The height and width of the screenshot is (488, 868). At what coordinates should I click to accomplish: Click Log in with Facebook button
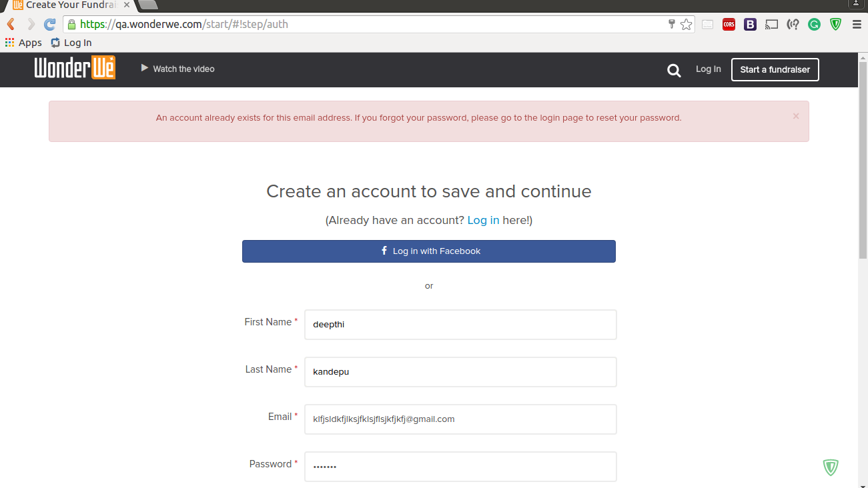[428, 251]
